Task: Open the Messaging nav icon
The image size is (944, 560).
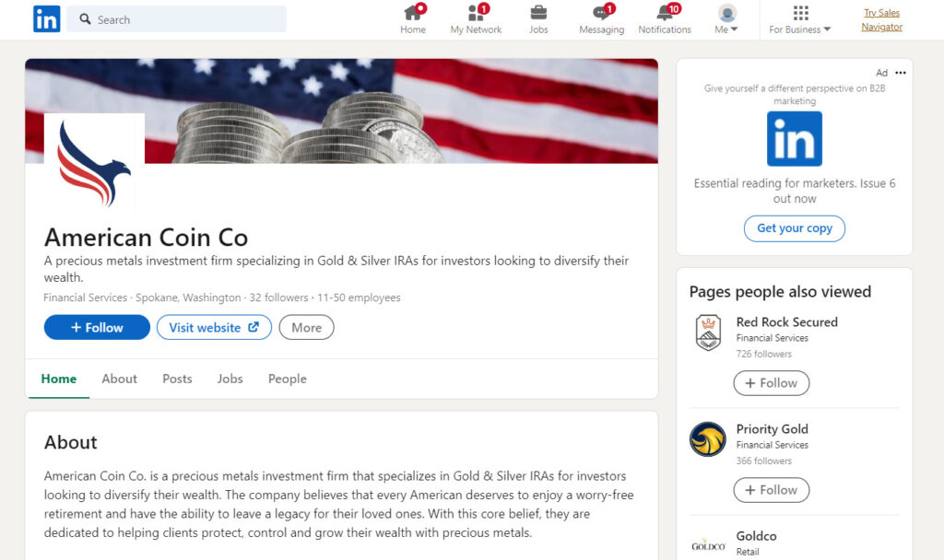Action: tap(601, 19)
